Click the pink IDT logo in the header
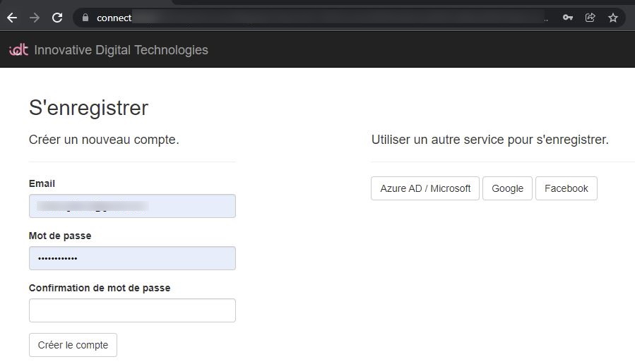 (x=18, y=49)
